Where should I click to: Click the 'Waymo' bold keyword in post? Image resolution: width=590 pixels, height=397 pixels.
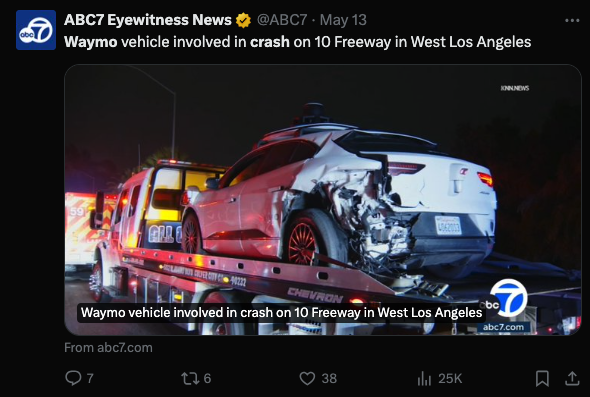91,42
